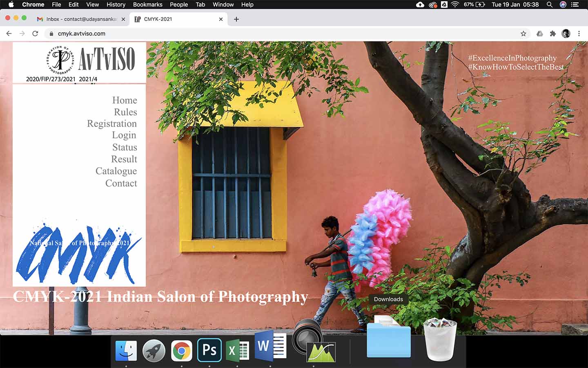
Task: Open Microsoft Word from the dock
Action: (x=270, y=347)
